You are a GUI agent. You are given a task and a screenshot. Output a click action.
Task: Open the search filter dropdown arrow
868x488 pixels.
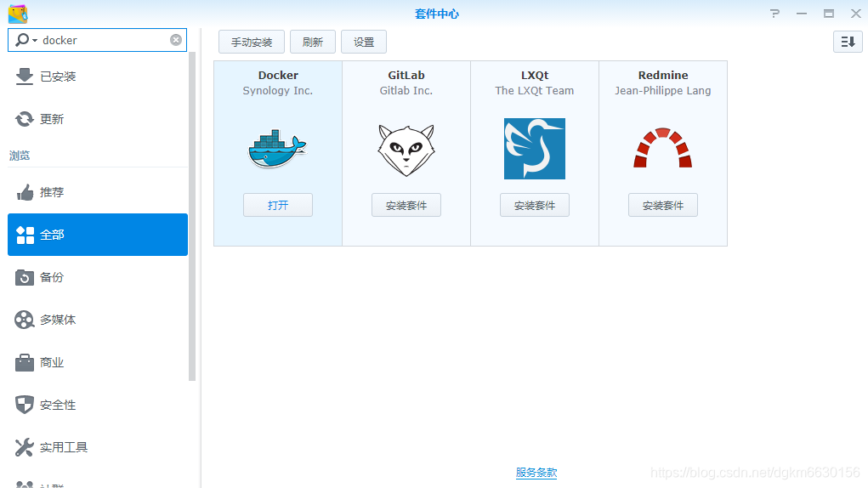pos(35,41)
